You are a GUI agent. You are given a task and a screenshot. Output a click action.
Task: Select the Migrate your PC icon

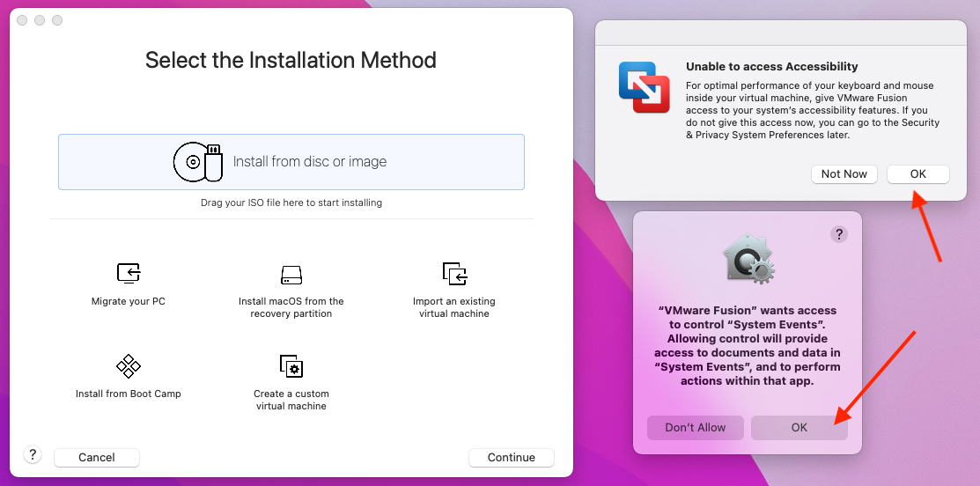pyautogui.click(x=129, y=273)
